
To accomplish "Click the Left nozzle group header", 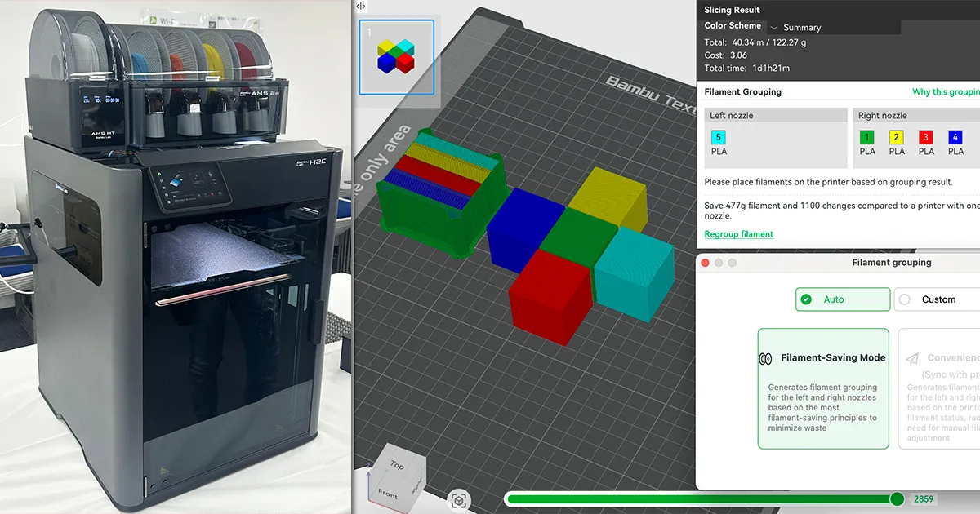I will click(774, 116).
